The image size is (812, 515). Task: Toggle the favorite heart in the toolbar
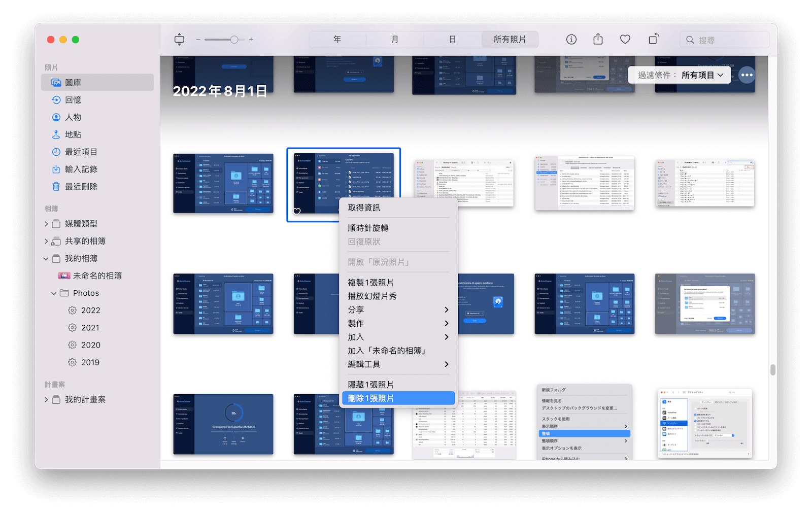[x=625, y=39]
